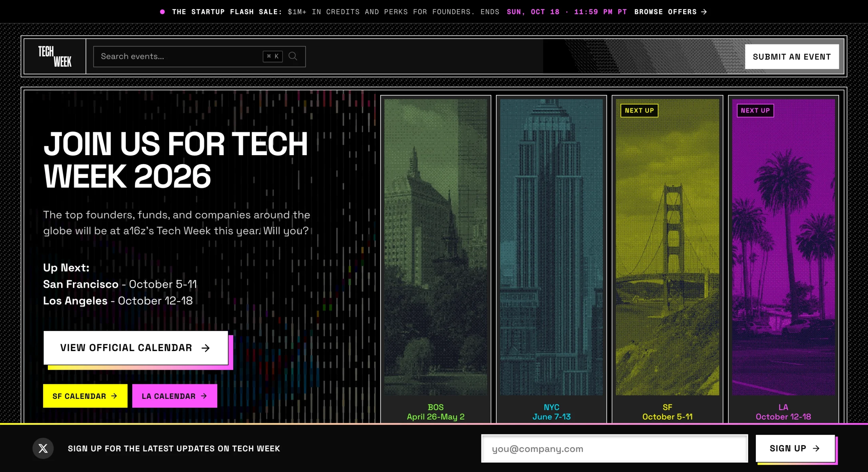Click the purple NEXT UP badge on LA card
Image resolution: width=868 pixels, height=472 pixels.
pos(755,110)
